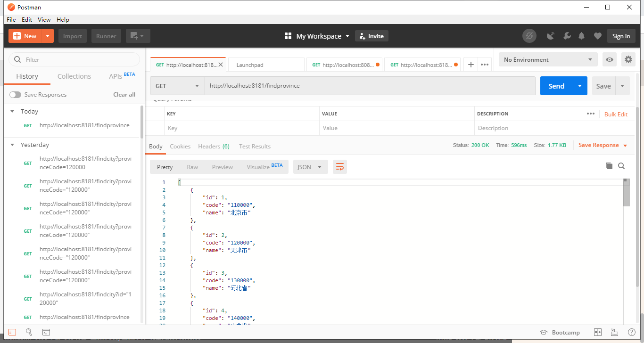Screen dimensions: 644x343
Task: Collapse the Yesterday history group
Action: [12, 145]
